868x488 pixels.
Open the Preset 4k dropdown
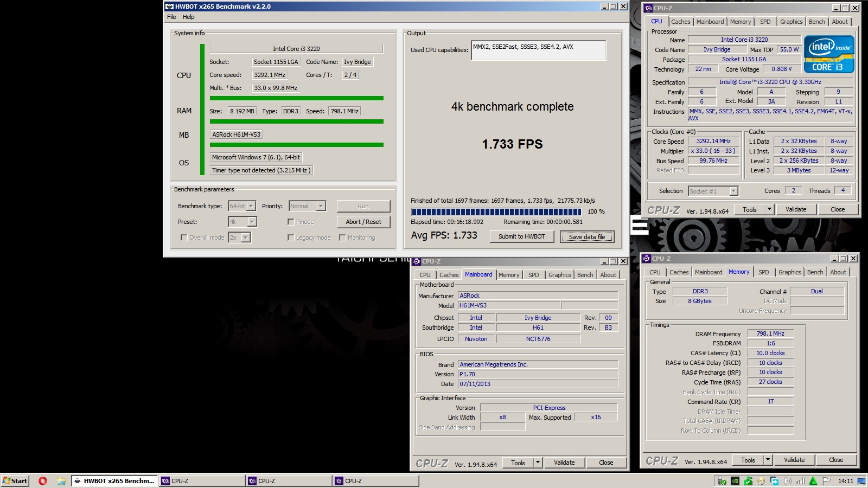[x=242, y=222]
